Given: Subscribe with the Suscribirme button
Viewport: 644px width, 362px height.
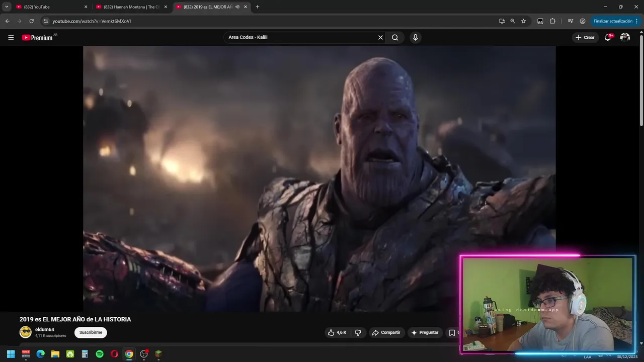Looking at the screenshot, I should pos(91,332).
